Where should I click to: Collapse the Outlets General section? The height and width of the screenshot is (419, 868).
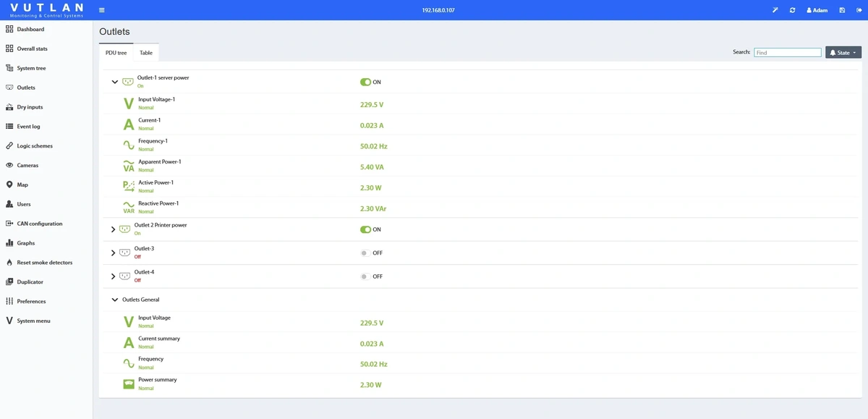tap(114, 300)
